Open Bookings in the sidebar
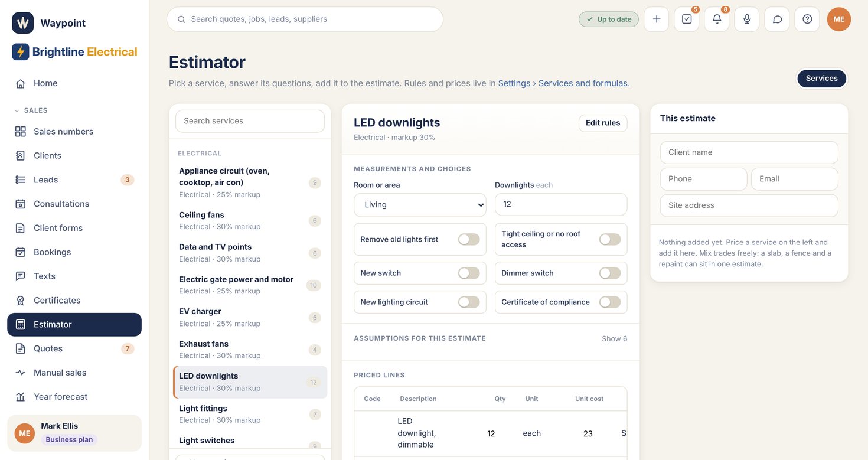Image resolution: width=868 pixels, height=460 pixels. pos(74,252)
